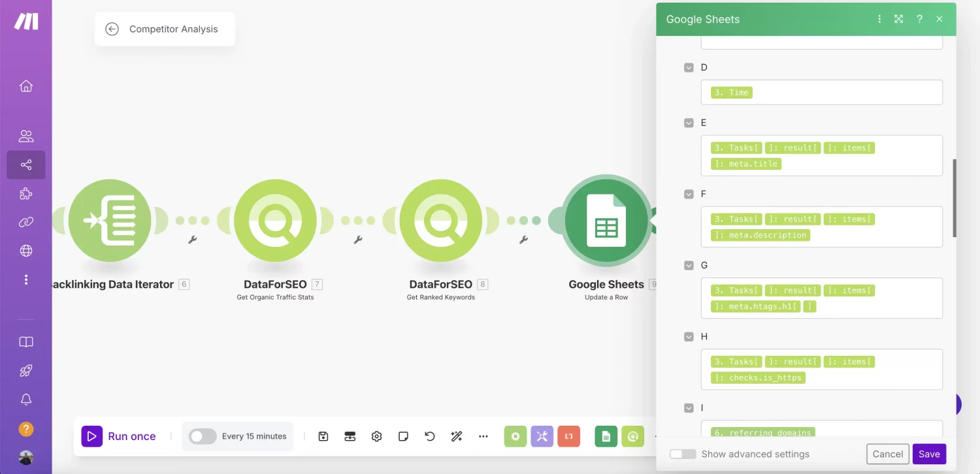Click the wrench between DataForSEO 8 and Google Sheets
The image size is (980, 474).
click(x=523, y=240)
